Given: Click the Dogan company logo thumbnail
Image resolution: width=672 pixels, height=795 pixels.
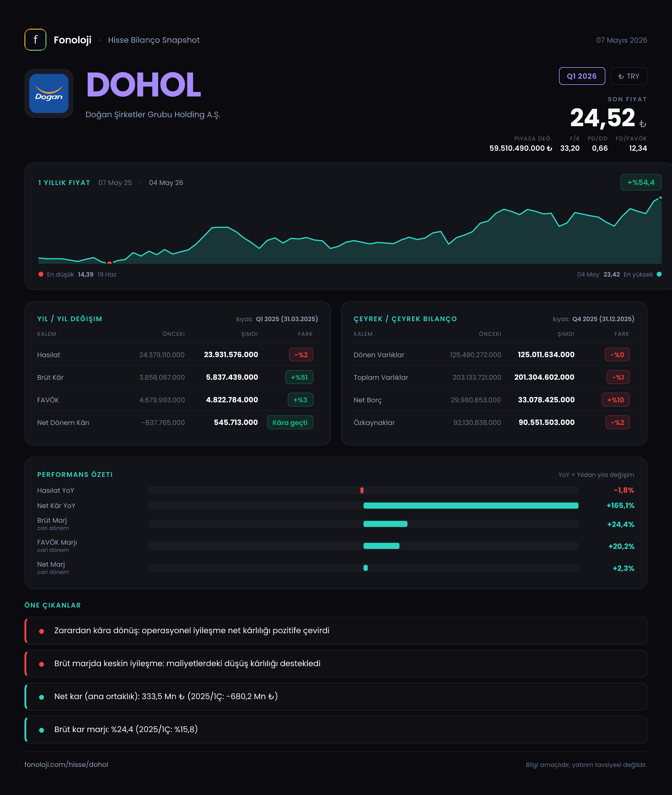Looking at the screenshot, I should pos(49,93).
